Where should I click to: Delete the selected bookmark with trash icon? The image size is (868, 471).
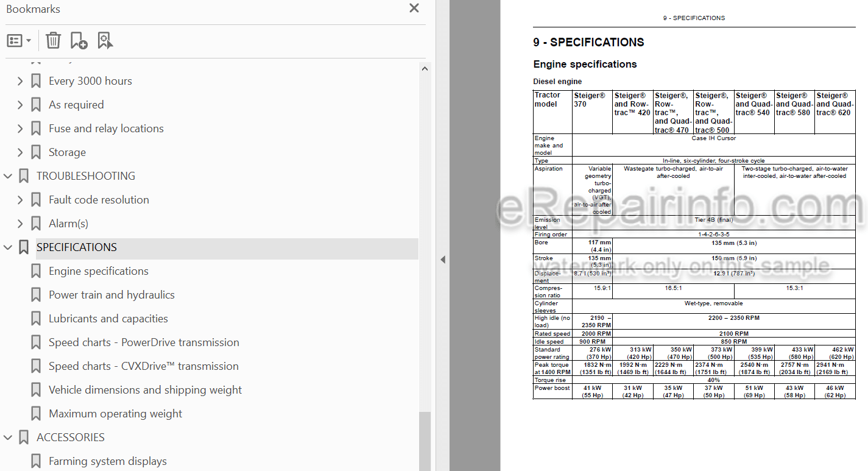click(54, 41)
